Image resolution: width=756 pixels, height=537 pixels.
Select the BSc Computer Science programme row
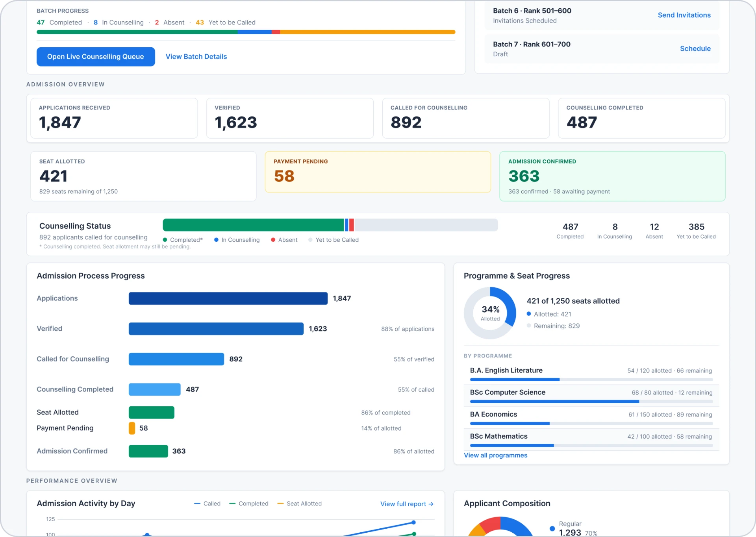point(591,396)
